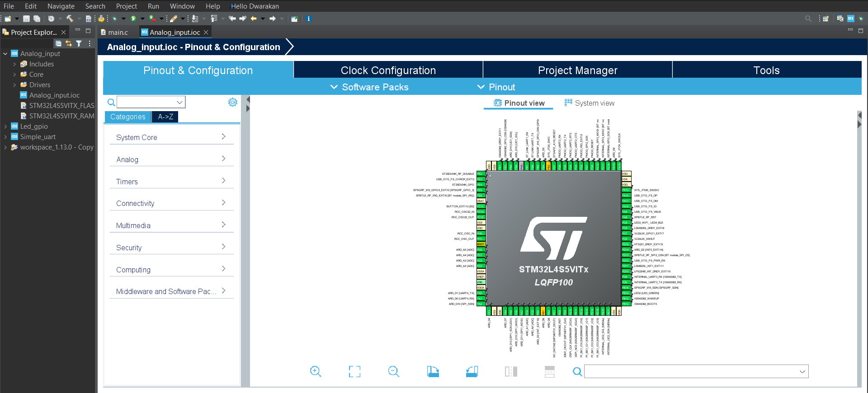Image resolution: width=868 pixels, height=393 pixels.
Task: Toggle Link with Editor in Project Explorer
Action: 69,43
